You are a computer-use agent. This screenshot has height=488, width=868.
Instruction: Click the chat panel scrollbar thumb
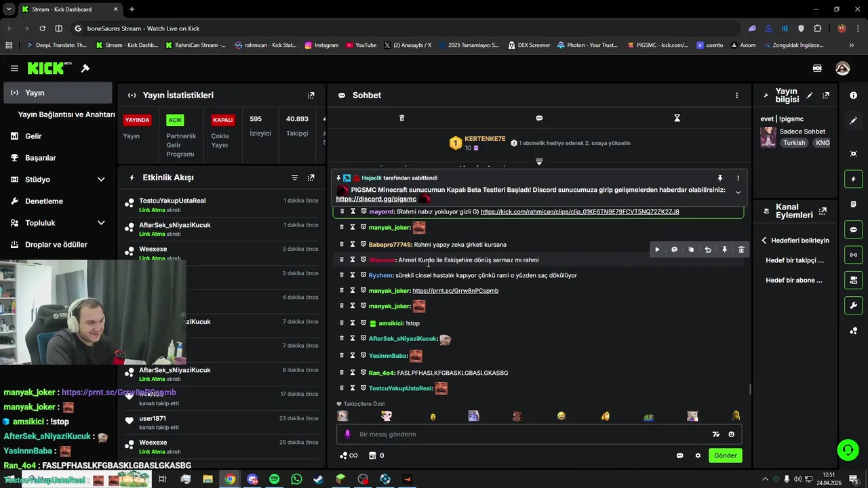coord(749,389)
